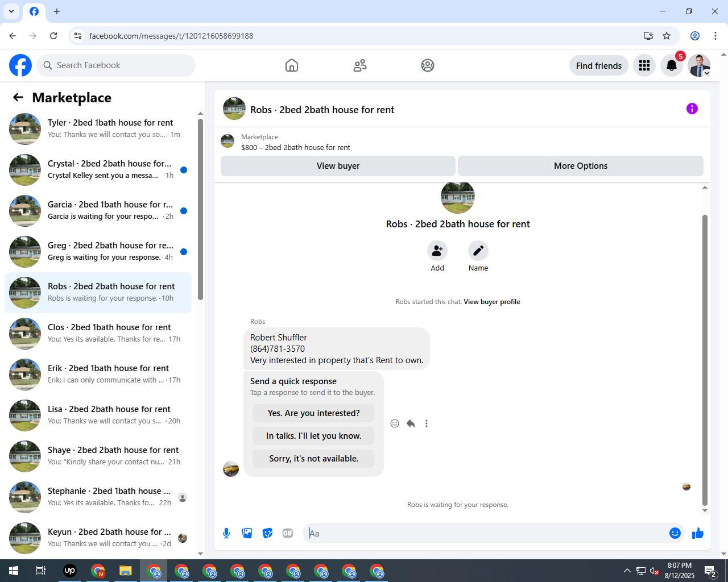
Task: Open Task View on taskbar
Action: coord(41,571)
